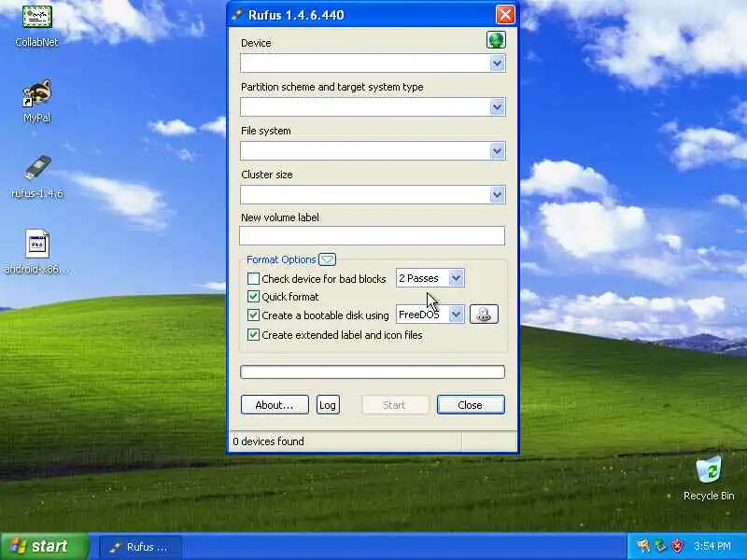Click the red shield tray icon
The height and width of the screenshot is (560, 747).
click(x=678, y=546)
